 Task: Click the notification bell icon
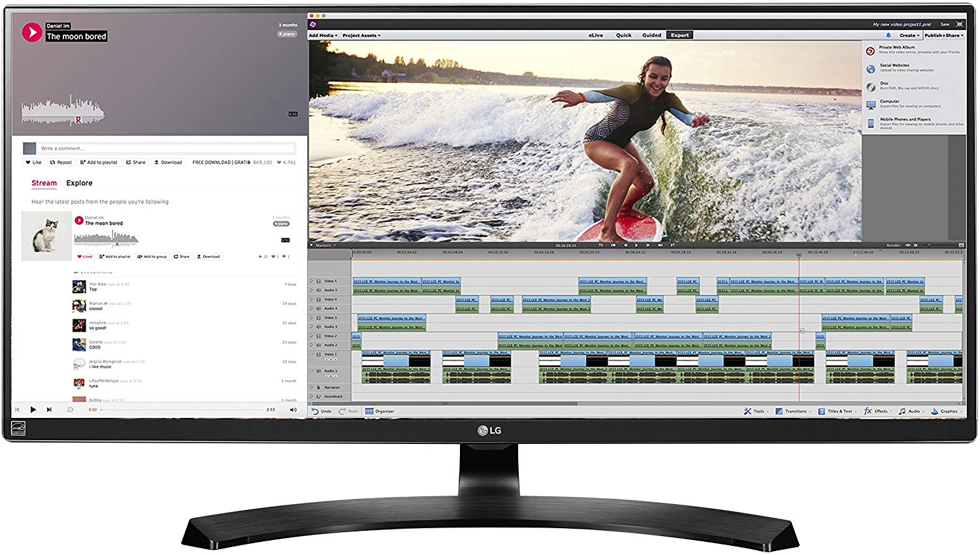click(x=889, y=35)
